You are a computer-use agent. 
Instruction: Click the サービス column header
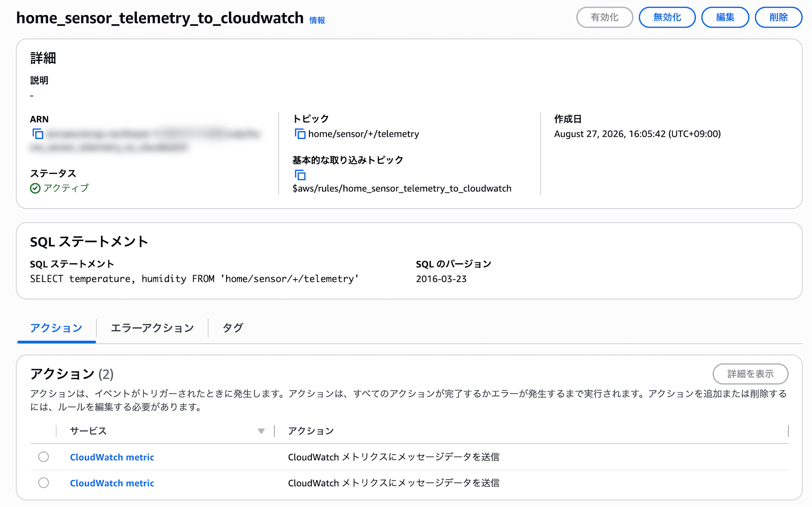click(88, 431)
